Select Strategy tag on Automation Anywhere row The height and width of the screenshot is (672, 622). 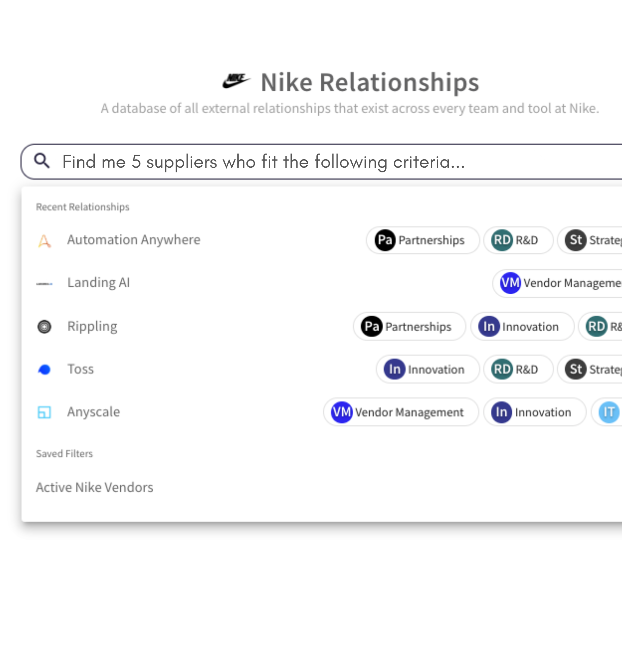point(589,240)
